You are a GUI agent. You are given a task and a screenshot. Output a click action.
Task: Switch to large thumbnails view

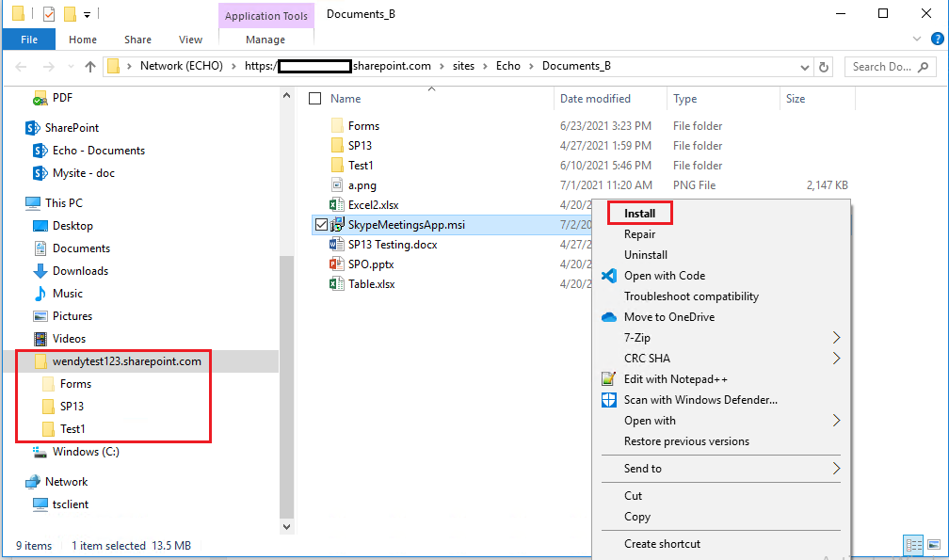coord(934,546)
